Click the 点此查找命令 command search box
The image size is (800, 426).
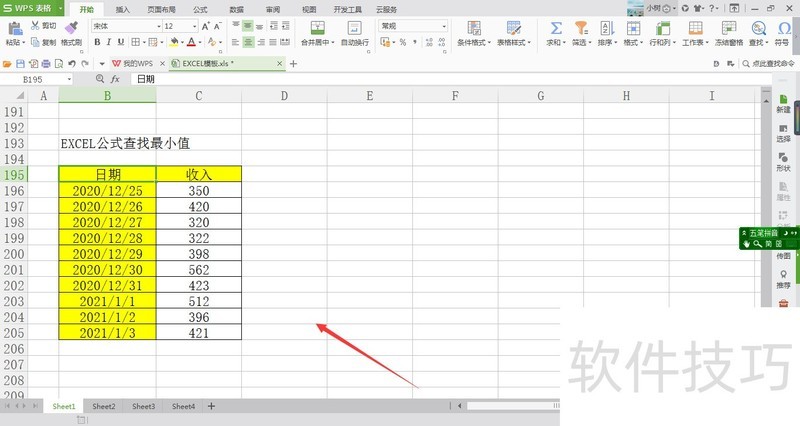tap(769, 64)
